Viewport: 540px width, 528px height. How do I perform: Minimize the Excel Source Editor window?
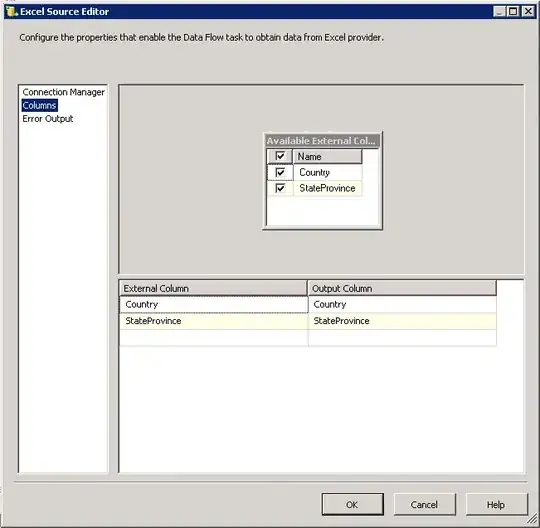pos(499,11)
